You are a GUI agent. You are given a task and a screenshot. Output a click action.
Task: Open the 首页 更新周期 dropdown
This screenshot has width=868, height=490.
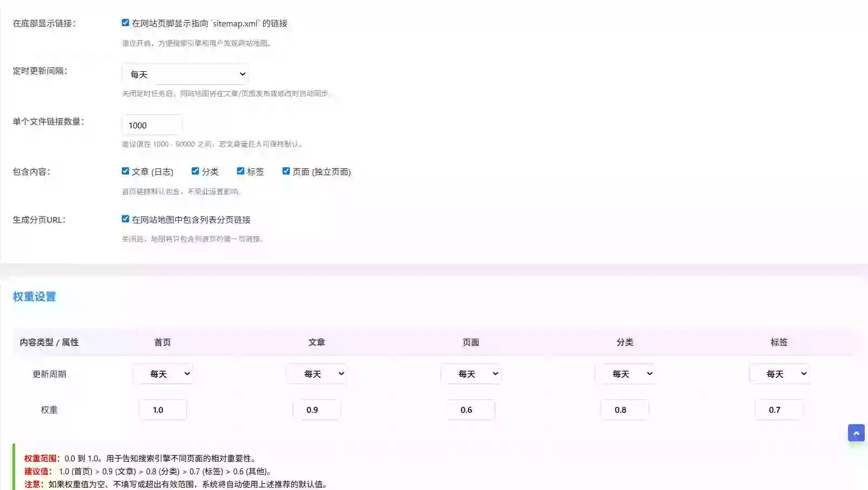[163, 373]
